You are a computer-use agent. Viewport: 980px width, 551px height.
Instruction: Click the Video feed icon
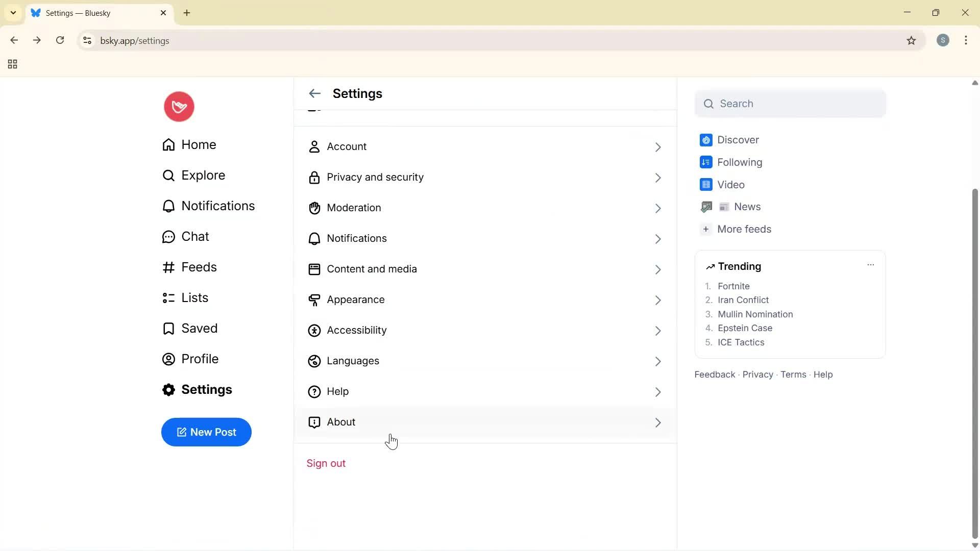pyautogui.click(x=705, y=184)
